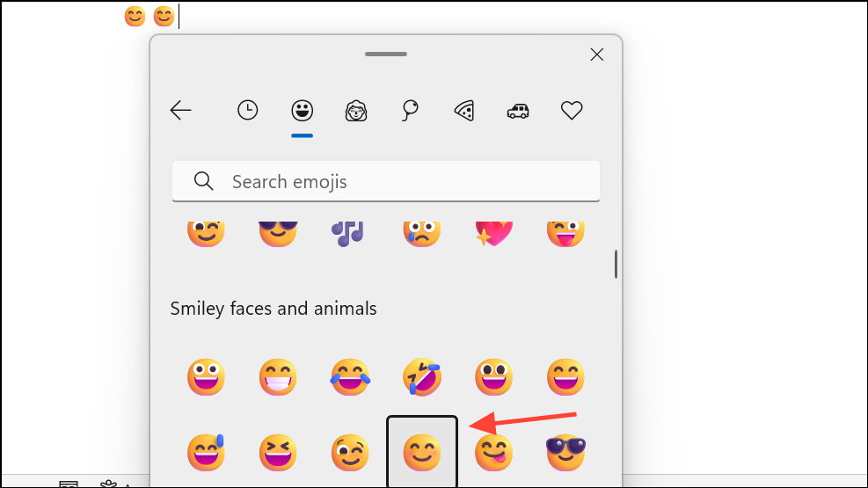
Task: Insert the winking face emoji
Action: pos(350,452)
